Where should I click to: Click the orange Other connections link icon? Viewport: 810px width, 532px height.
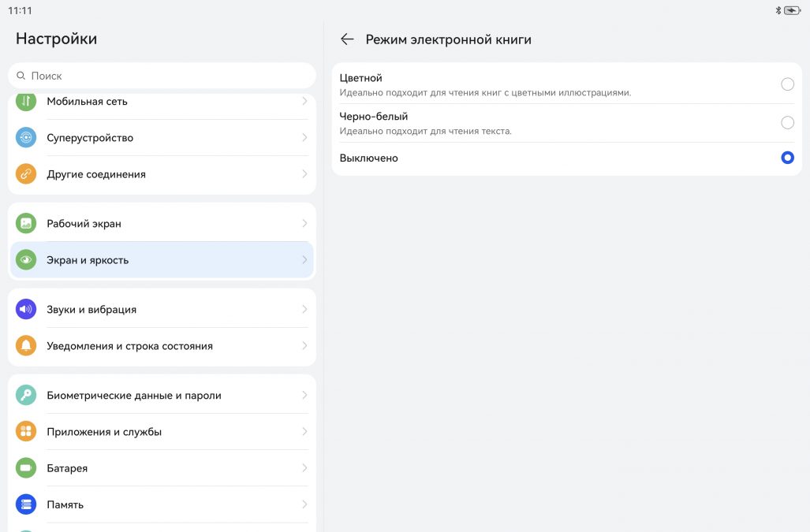tap(26, 174)
